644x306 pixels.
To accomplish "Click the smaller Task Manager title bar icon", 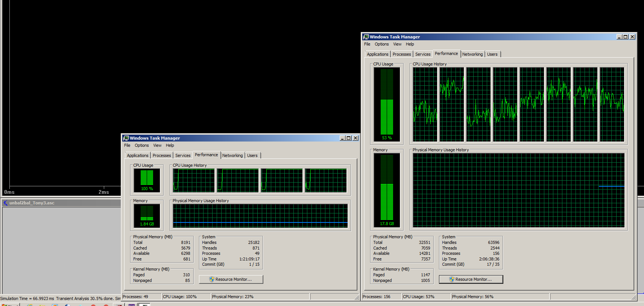I will tap(126, 138).
